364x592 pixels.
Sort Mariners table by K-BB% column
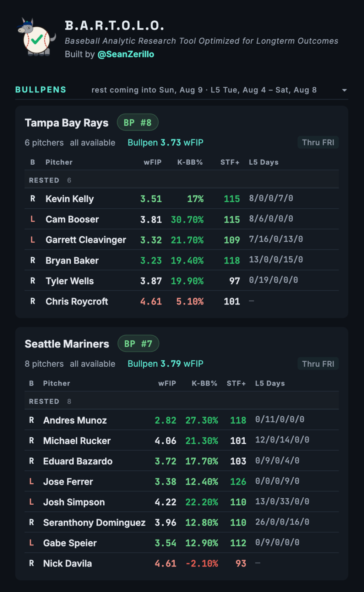204,383
